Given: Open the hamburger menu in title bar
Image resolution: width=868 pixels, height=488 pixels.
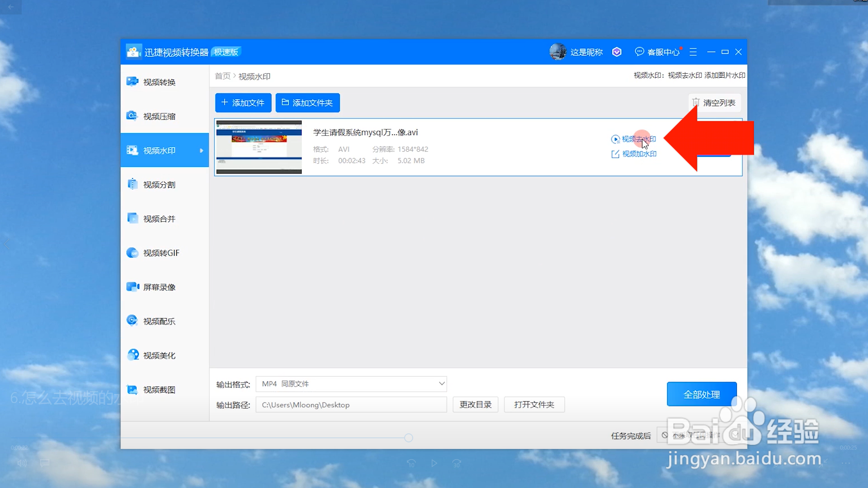Looking at the screenshot, I should (693, 52).
